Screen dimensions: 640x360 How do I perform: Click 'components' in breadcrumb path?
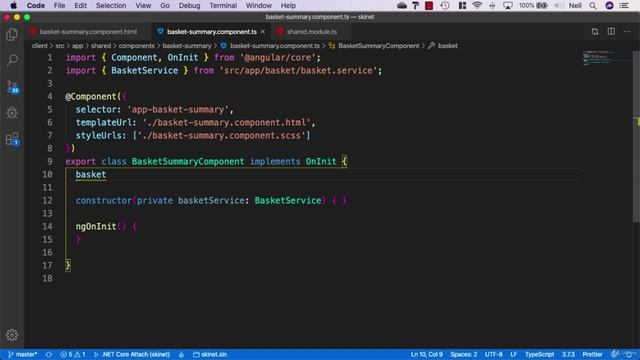click(136, 46)
